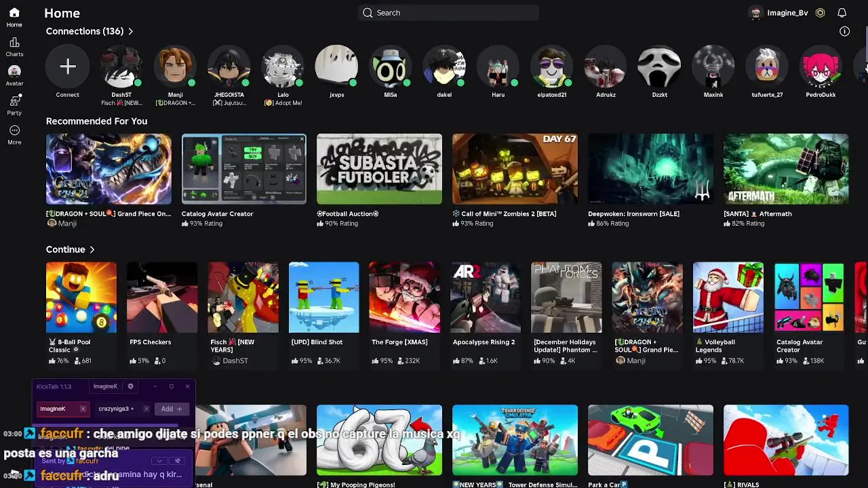Open KickTalk settings gear
Image resolution: width=868 pixels, height=488 pixels.
pos(130,386)
